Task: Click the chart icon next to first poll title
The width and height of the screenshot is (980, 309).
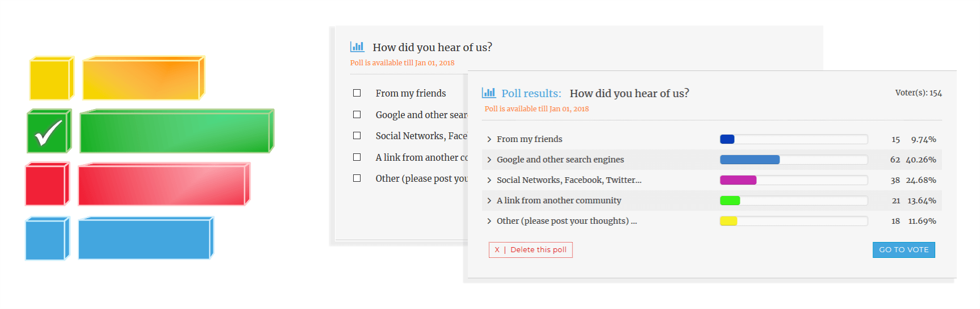Action: tap(357, 47)
